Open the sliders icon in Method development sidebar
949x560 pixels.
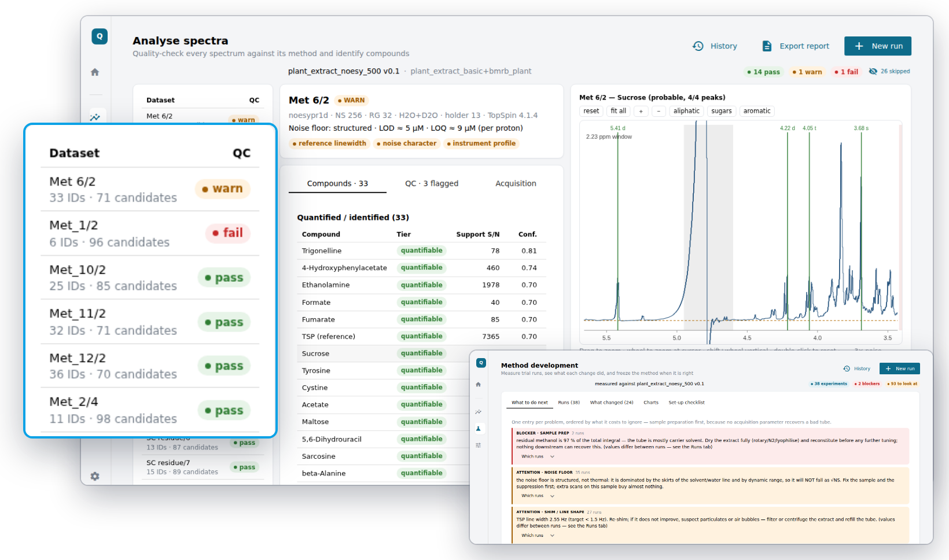pos(478,445)
